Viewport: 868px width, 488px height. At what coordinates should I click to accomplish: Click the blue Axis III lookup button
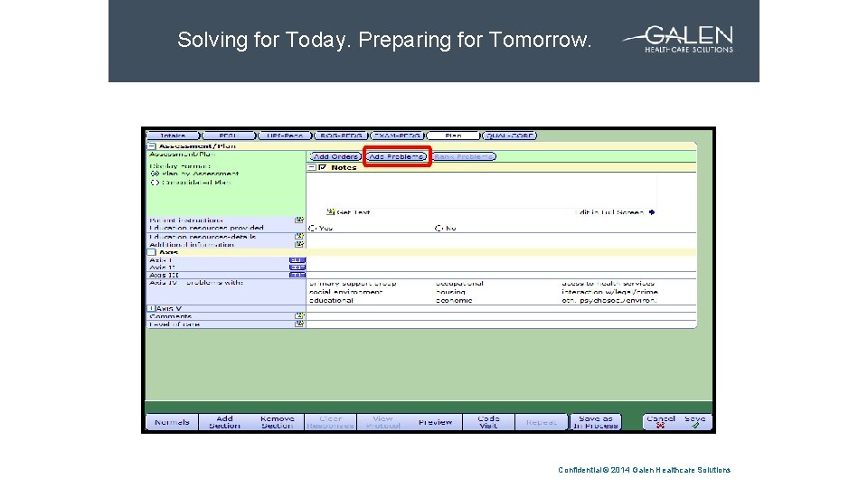(297, 275)
